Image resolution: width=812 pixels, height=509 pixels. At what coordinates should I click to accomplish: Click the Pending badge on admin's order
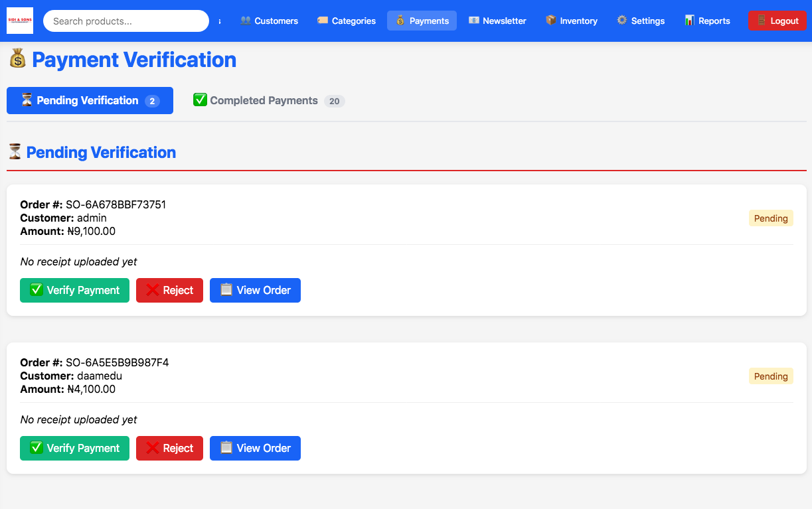(x=771, y=218)
